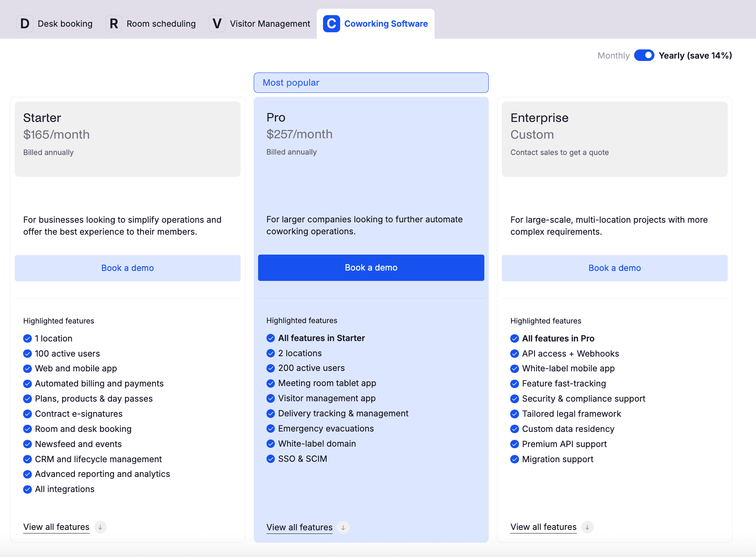Click the checkmark beside "SSO & SCIM"
The image size is (756, 557).
tap(270, 459)
